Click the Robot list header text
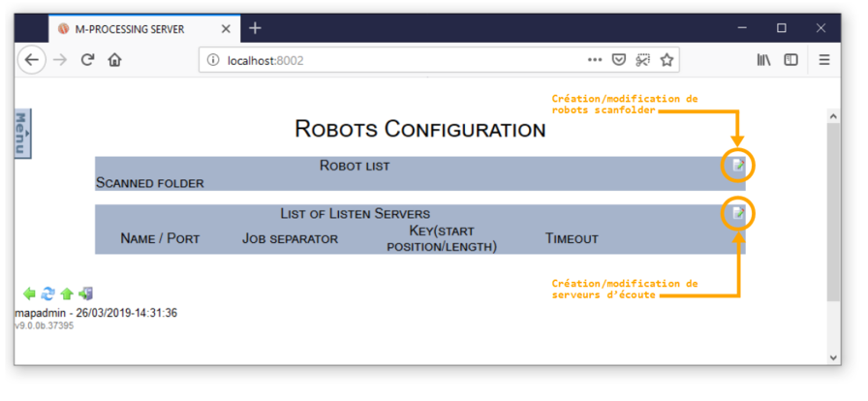Viewport: 868px width, 401px height. pos(355,165)
